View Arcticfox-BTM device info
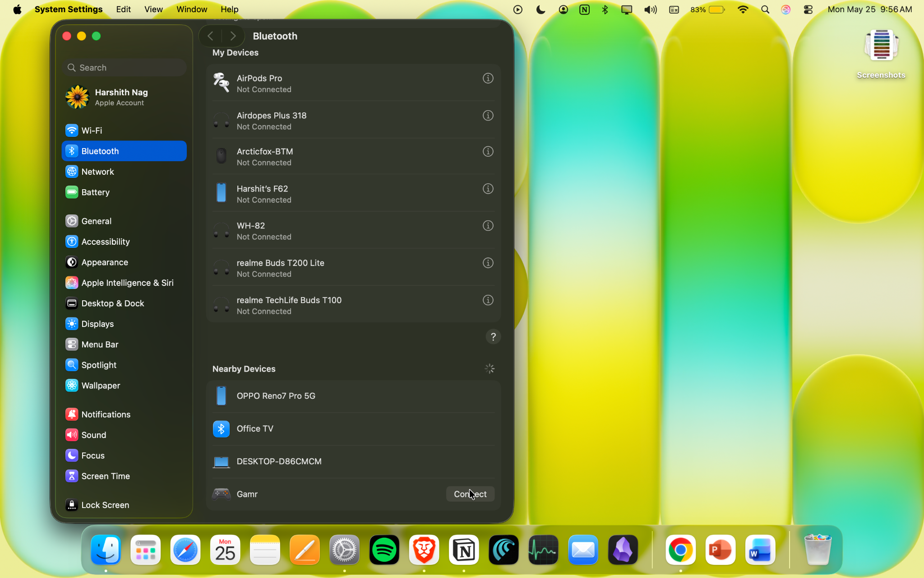Screen dimensions: 924x578 click(x=488, y=151)
